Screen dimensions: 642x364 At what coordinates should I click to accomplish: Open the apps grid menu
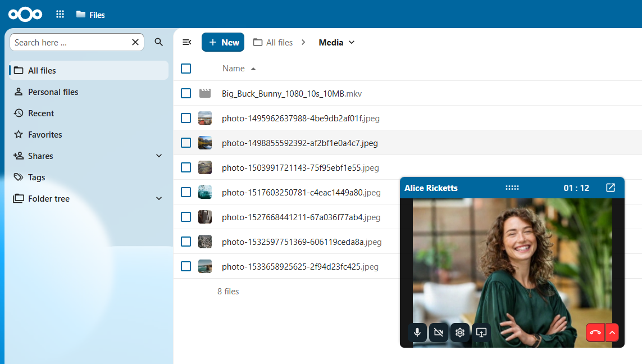point(60,15)
